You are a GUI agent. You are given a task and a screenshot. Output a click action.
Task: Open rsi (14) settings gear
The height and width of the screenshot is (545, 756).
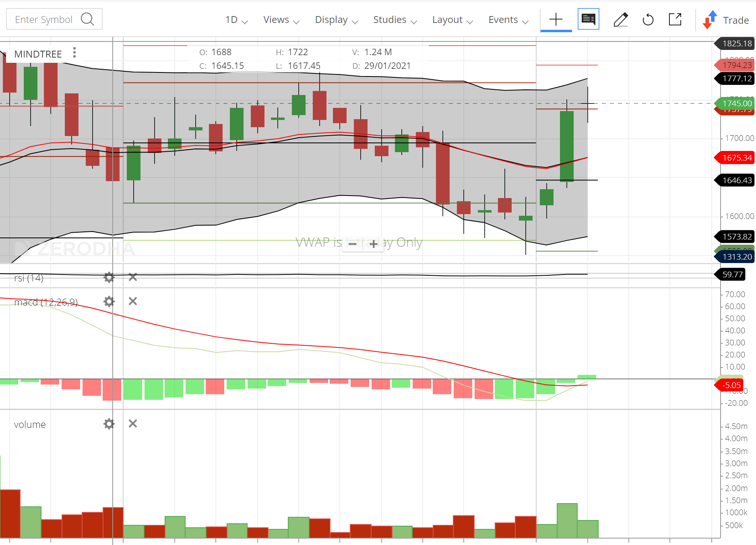pyautogui.click(x=109, y=277)
